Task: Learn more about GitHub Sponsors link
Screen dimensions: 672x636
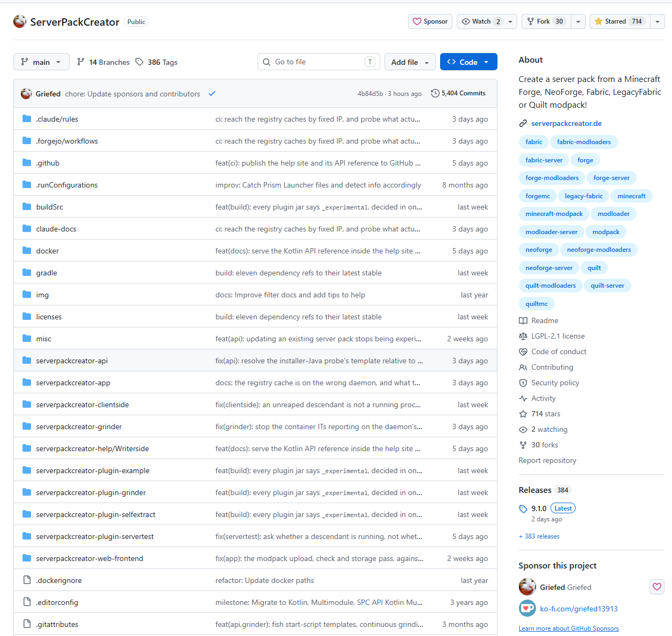Action: tap(569, 628)
